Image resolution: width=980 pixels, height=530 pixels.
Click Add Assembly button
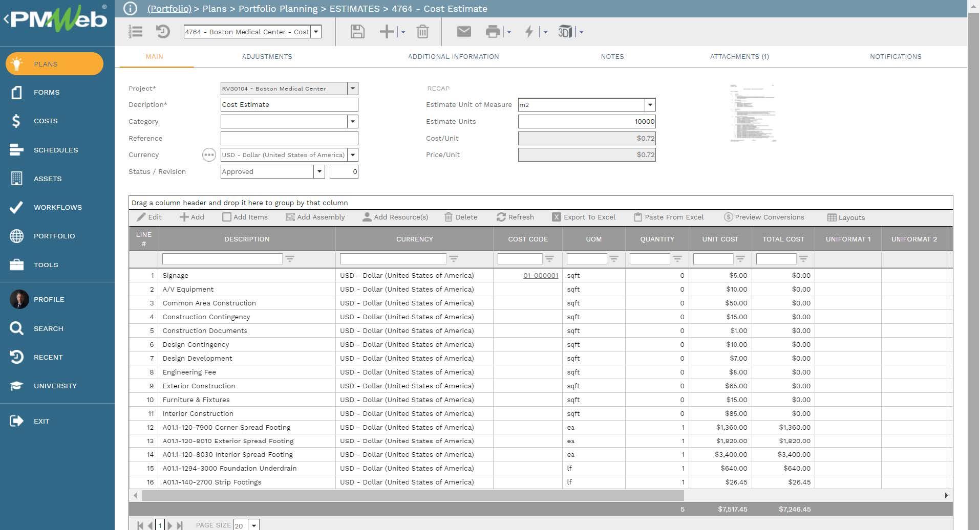[x=315, y=217]
